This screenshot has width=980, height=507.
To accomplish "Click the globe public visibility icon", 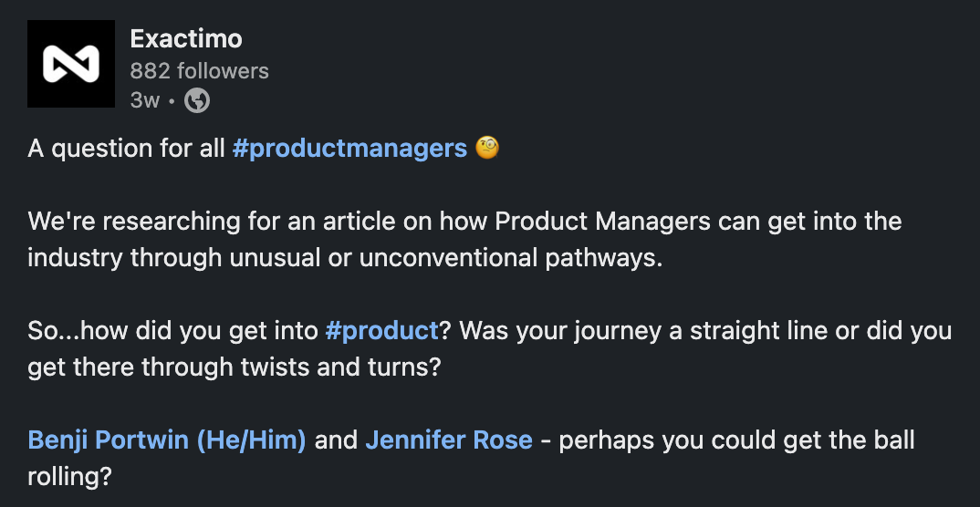I will point(197,100).
